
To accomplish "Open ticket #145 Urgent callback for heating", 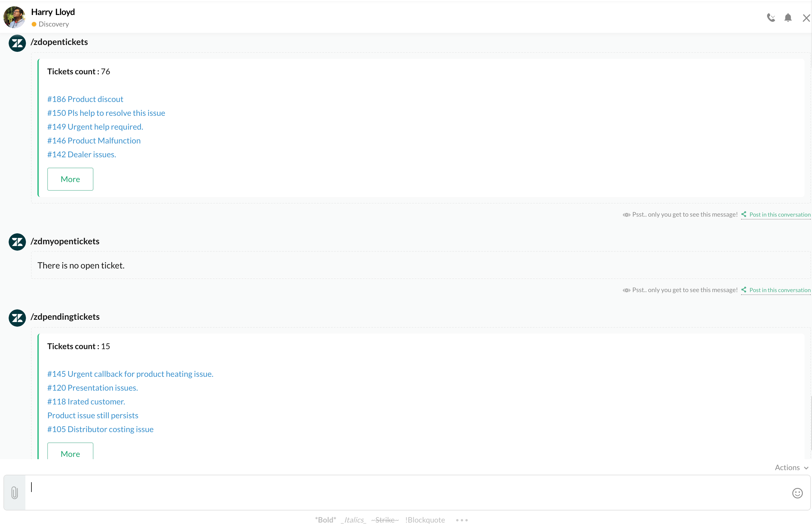I will 130,374.
